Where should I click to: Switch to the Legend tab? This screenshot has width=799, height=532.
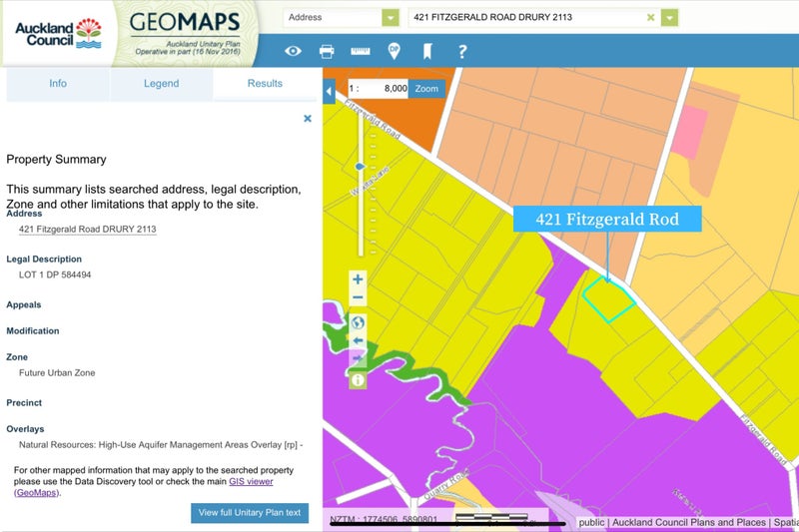click(161, 84)
